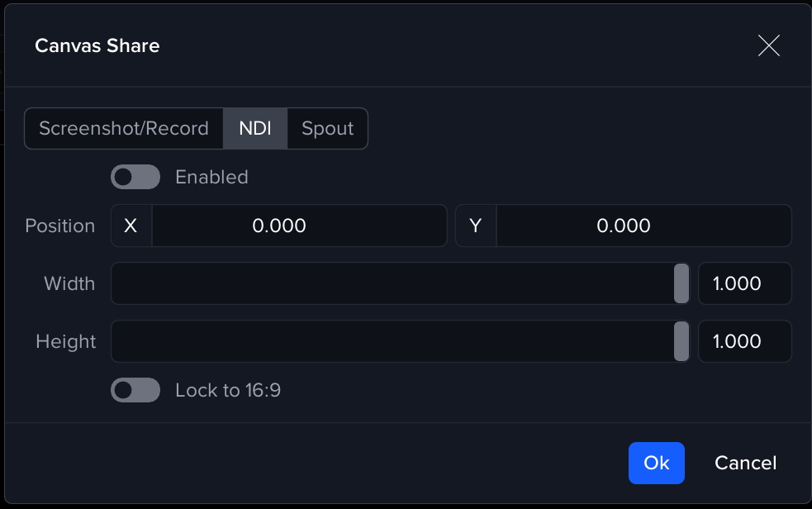Switch to the Screenshot/Record tab

[124, 129]
